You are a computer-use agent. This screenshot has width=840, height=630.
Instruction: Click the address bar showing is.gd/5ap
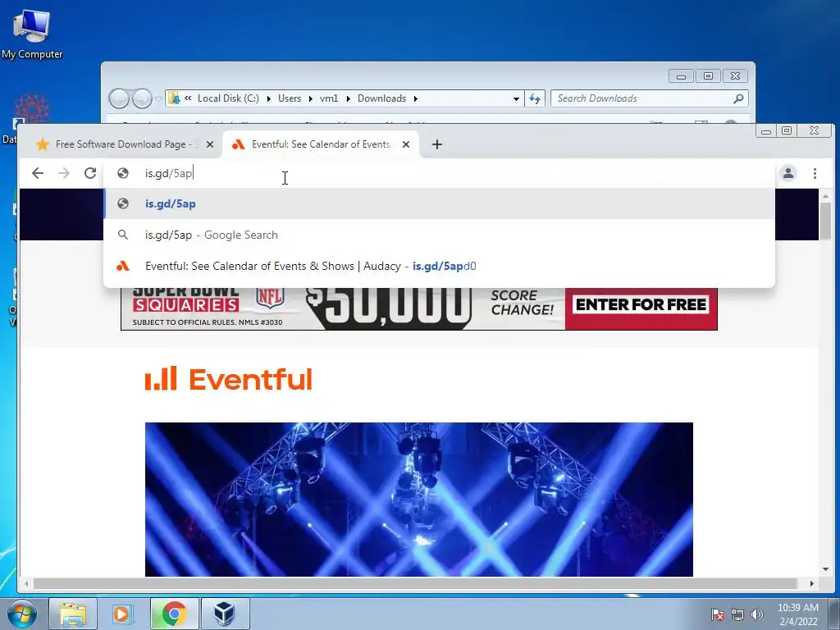click(440, 173)
